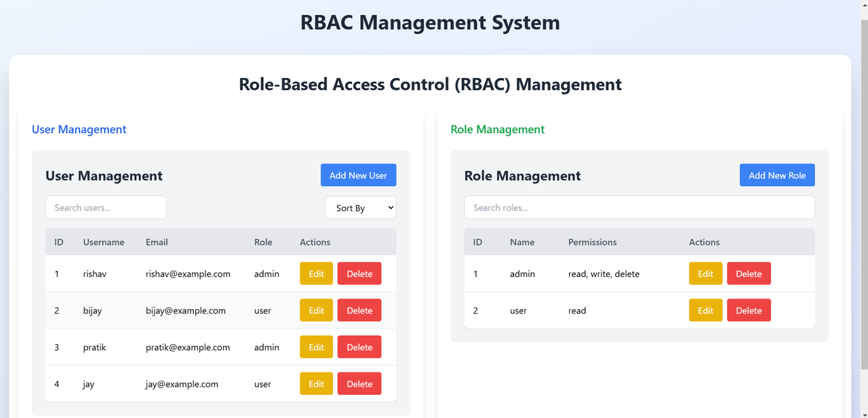Delete the jay user
The width and height of the screenshot is (868, 418).
coord(359,383)
